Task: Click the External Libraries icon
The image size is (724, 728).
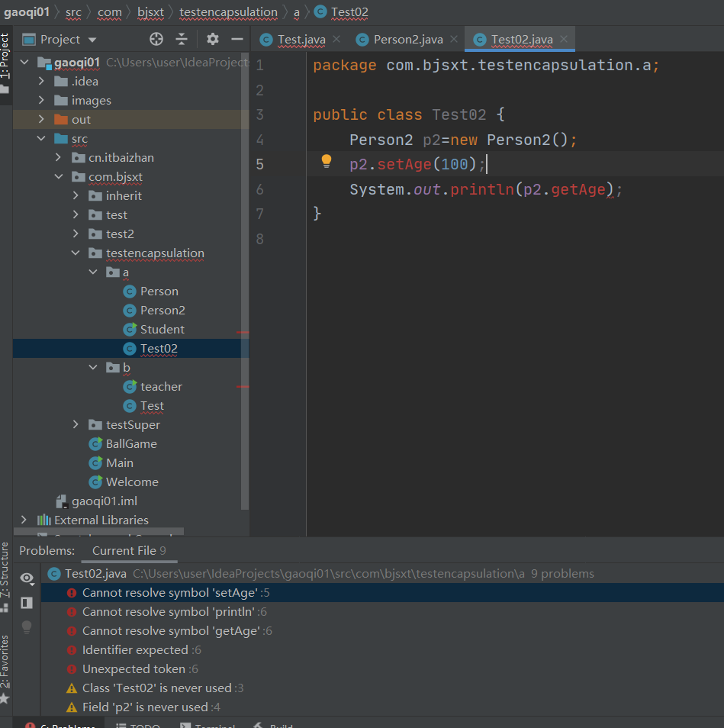Action: 44,520
